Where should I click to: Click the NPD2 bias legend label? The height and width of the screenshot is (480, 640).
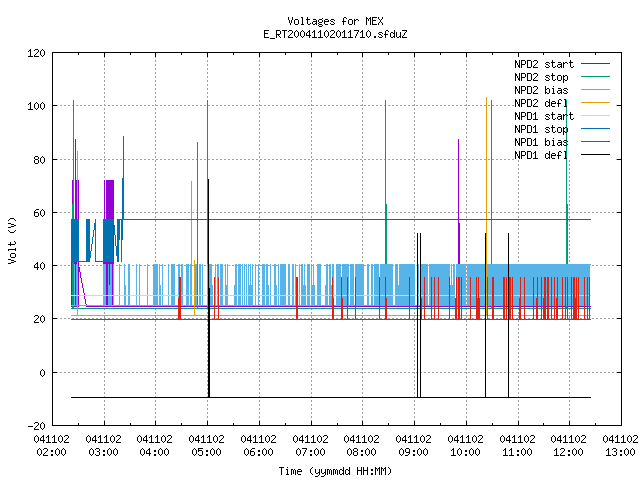pyautogui.click(x=541, y=90)
